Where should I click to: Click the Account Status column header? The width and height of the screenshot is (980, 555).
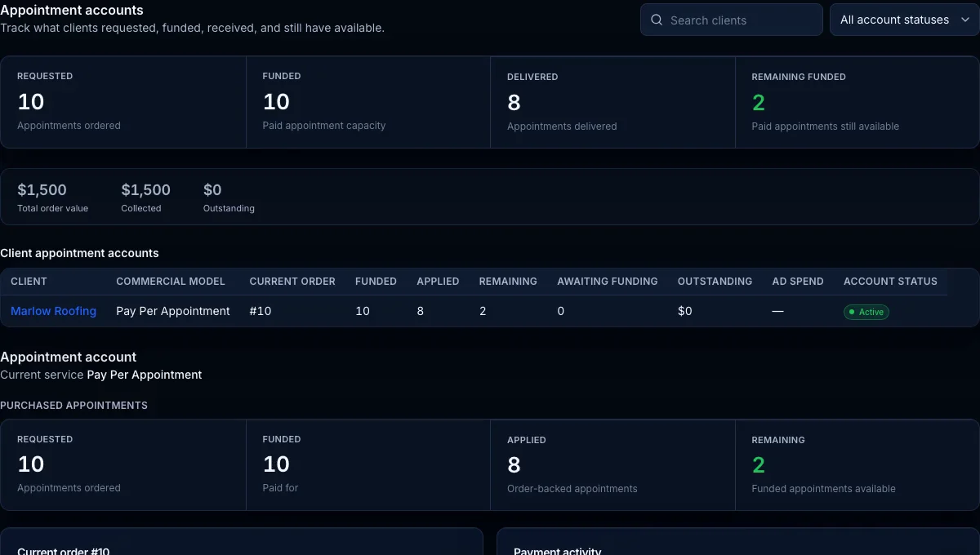(890, 281)
